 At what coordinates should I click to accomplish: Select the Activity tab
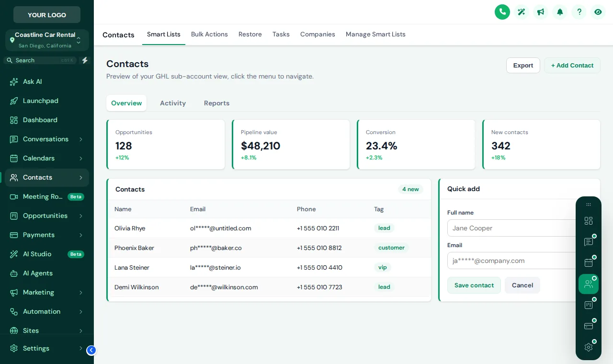[173, 103]
